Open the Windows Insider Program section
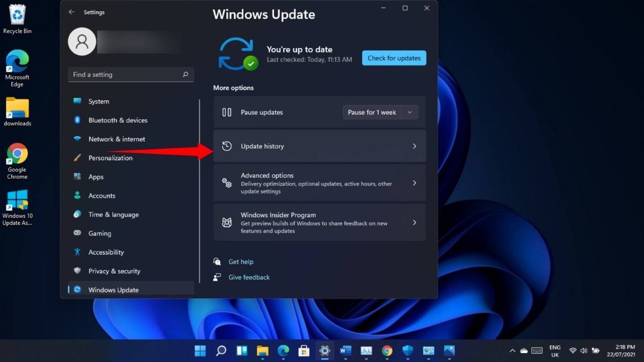Viewport: 644px width, 362px height. point(319,222)
